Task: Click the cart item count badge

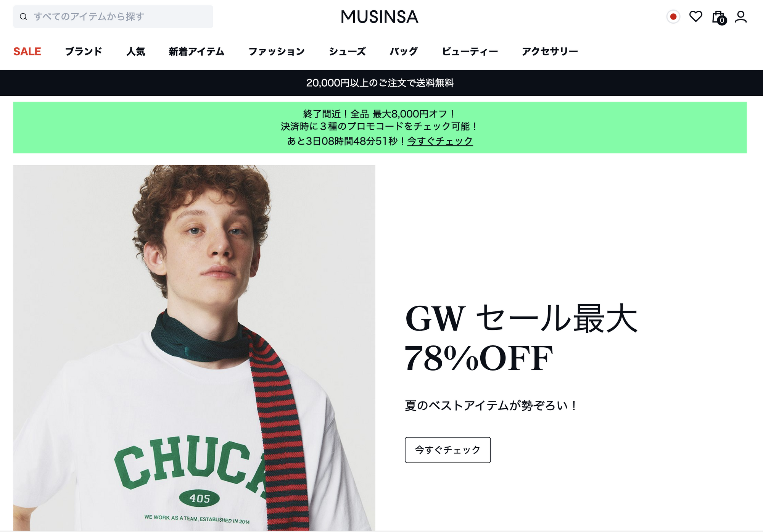Action: [x=722, y=21]
